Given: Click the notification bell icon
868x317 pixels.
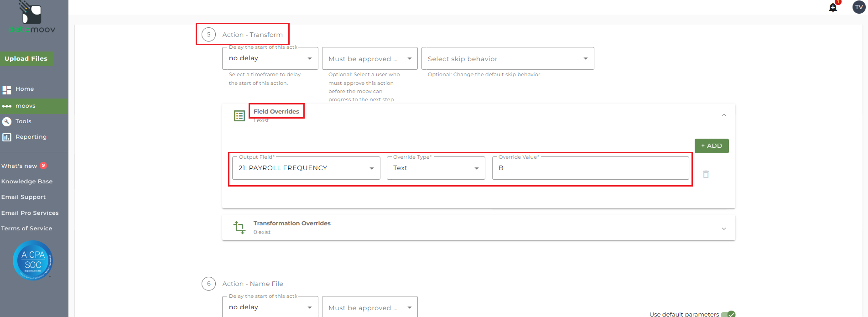Looking at the screenshot, I should (833, 7).
